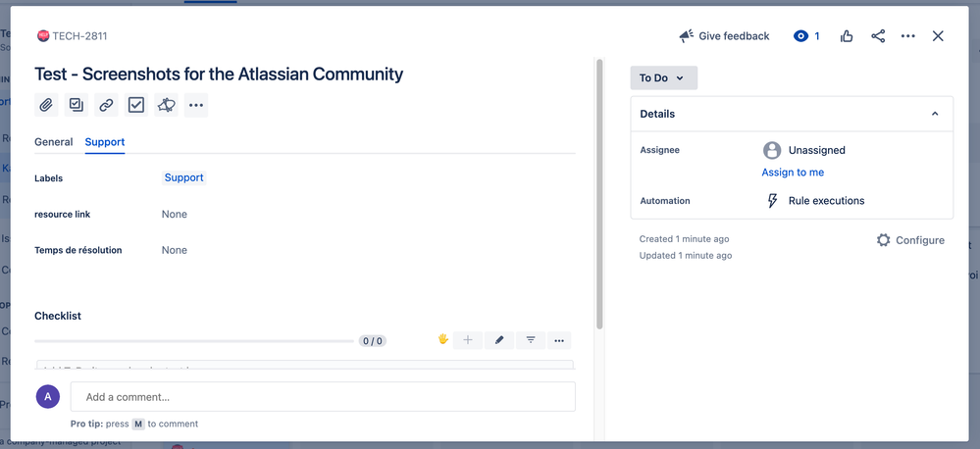
Task: Click the thumbs up vote icon
Action: [x=847, y=36]
